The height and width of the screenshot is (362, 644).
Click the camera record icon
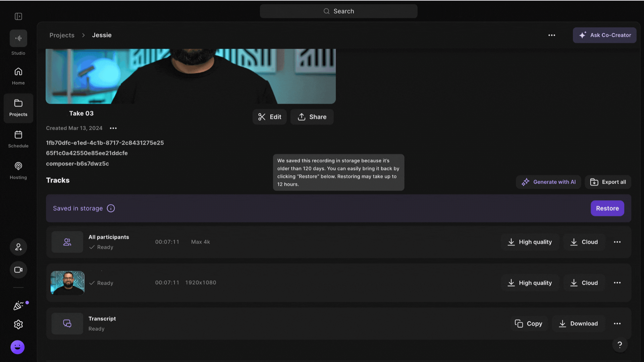point(18,270)
